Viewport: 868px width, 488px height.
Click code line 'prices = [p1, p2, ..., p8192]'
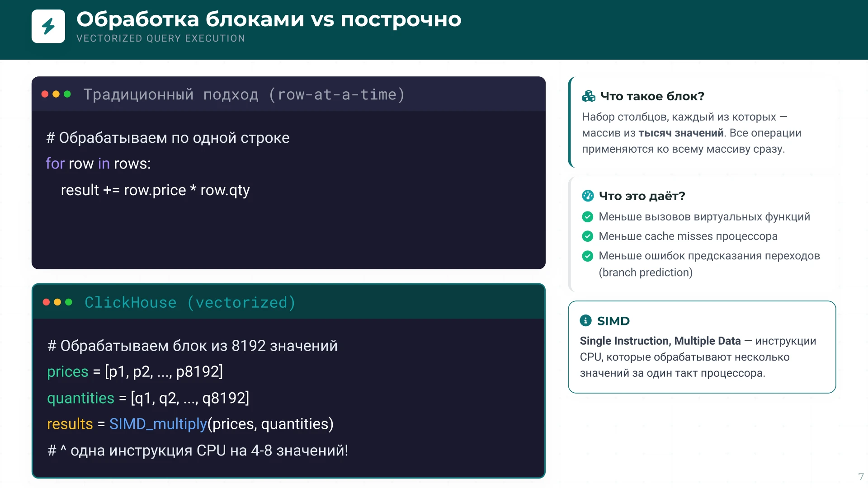click(x=135, y=371)
